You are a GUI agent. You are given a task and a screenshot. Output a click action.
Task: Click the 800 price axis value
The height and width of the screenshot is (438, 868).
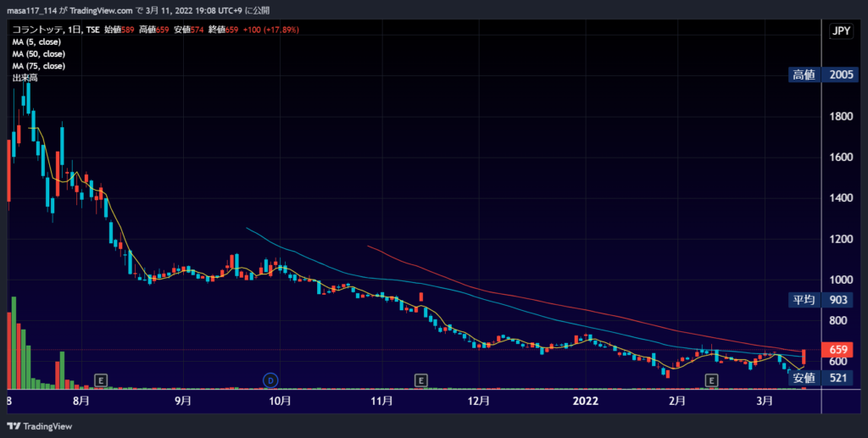[x=837, y=320]
